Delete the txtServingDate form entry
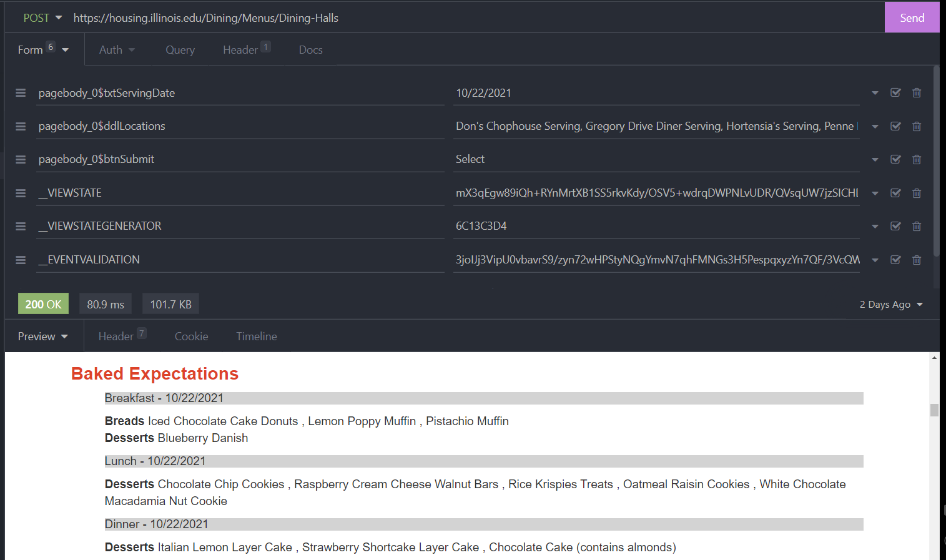This screenshot has height=560, width=946. (917, 93)
